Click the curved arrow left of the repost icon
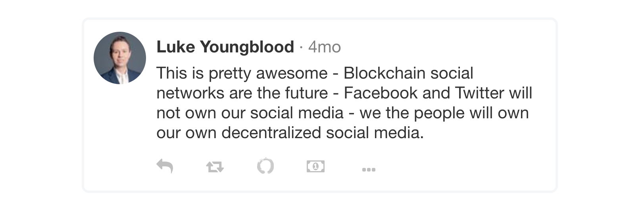This screenshot has height=212, width=644. click(165, 166)
